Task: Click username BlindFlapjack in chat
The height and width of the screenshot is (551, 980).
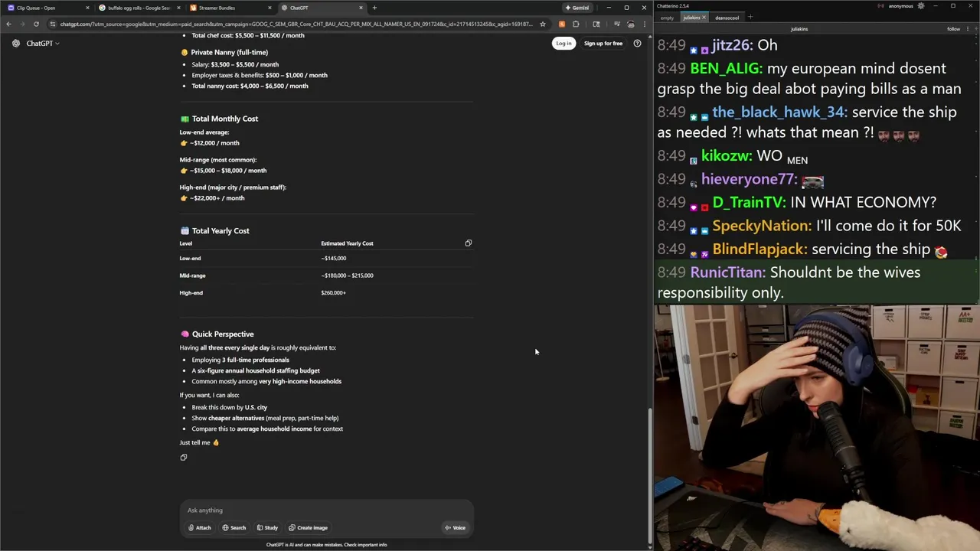Action: pyautogui.click(x=759, y=249)
